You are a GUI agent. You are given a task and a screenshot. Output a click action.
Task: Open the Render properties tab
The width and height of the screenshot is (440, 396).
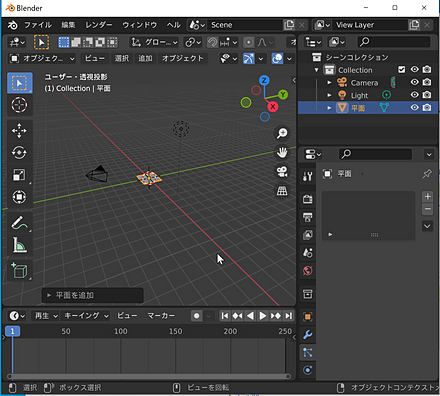[308, 199]
